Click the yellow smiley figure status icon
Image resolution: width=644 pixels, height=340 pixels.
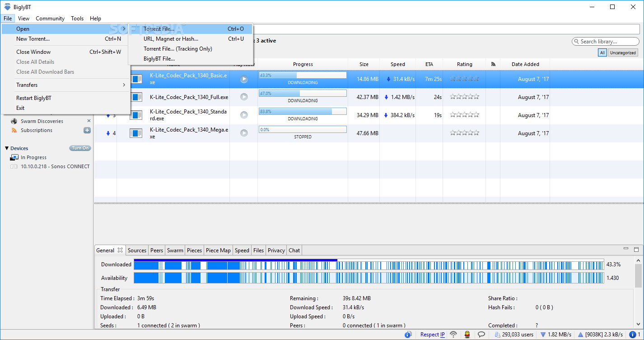click(x=467, y=335)
